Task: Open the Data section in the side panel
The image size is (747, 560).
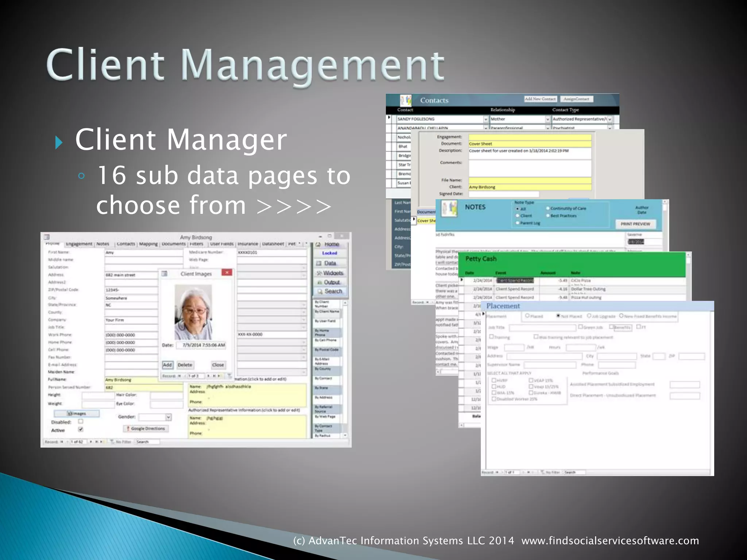Action: [330, 263]
